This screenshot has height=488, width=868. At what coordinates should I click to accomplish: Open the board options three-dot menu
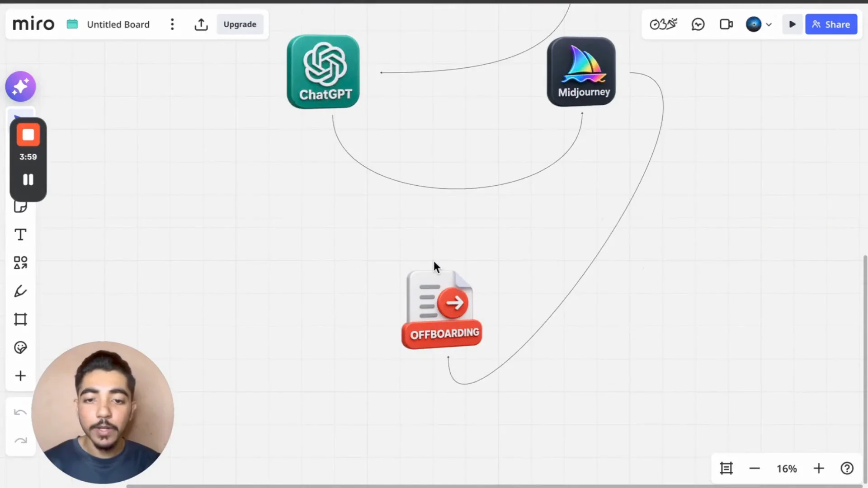172,24
